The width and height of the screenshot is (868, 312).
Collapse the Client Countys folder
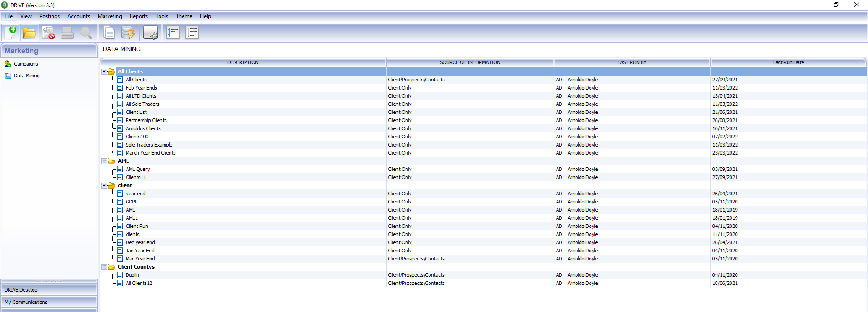(104, 267)
